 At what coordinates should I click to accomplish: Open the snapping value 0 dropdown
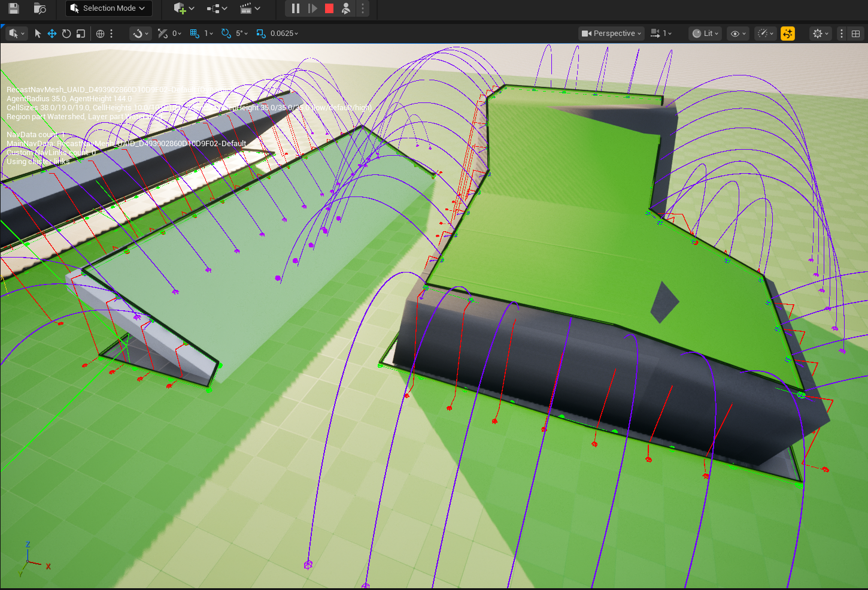click(x=177, y=34)
